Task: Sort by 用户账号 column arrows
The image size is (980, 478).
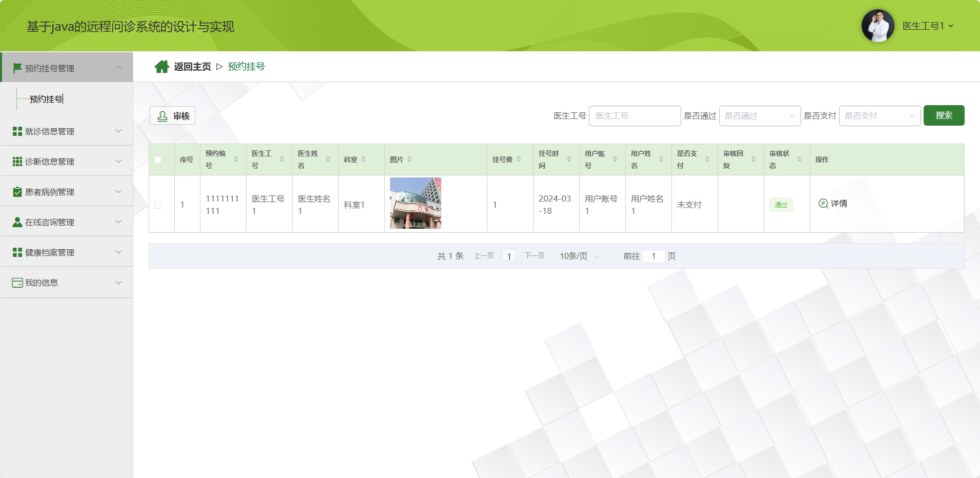Action: (615, 160)
